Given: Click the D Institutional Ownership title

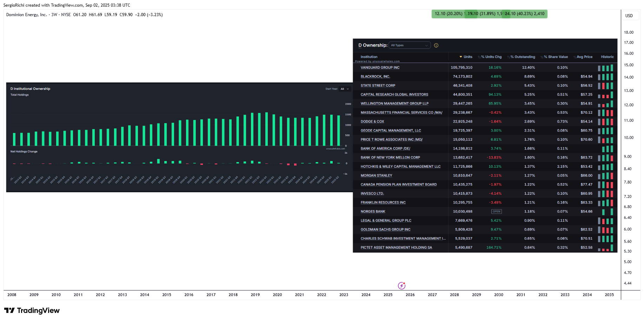Looking at the screenshot, I should [30, 89].
